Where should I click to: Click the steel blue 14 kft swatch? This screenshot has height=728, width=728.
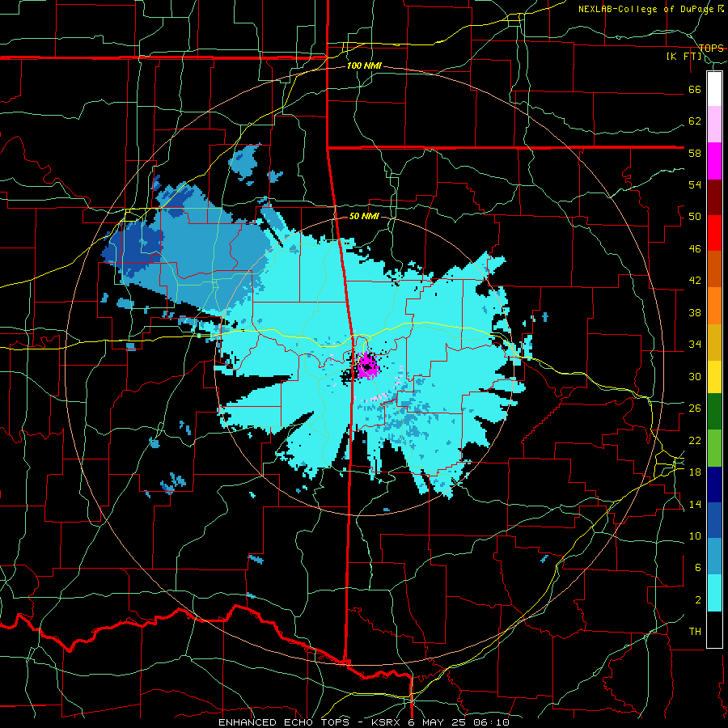[714, 557]
